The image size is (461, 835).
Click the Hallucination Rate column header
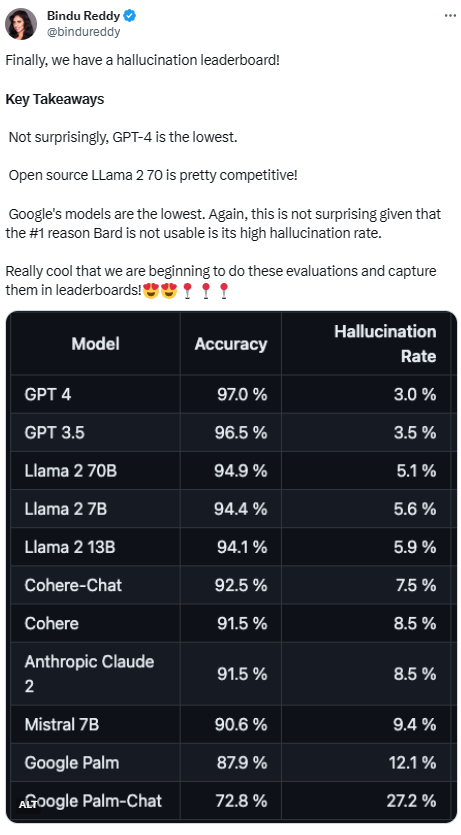point(385,343)
